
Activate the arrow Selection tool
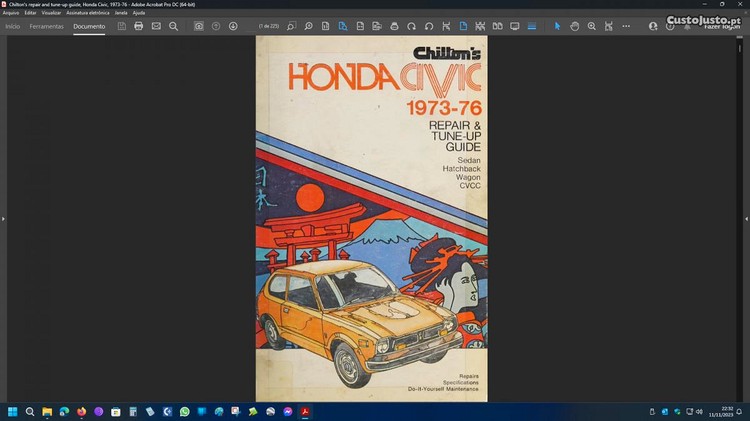[x=558, y=26]
